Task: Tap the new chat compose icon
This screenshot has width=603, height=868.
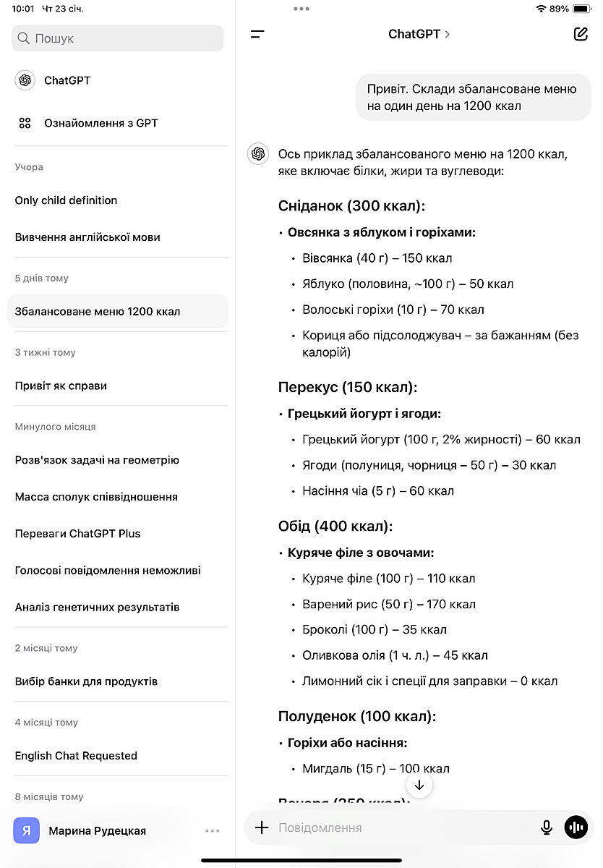Action: coord(581,34)
